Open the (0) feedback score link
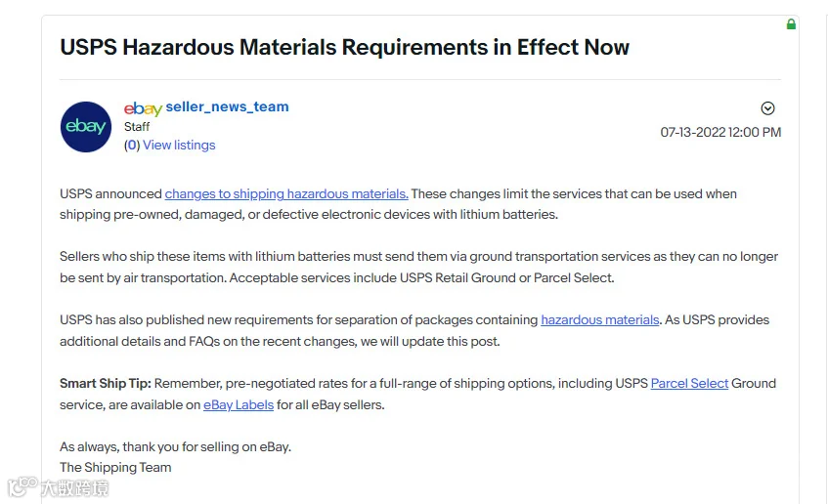 tap(132, 146)
